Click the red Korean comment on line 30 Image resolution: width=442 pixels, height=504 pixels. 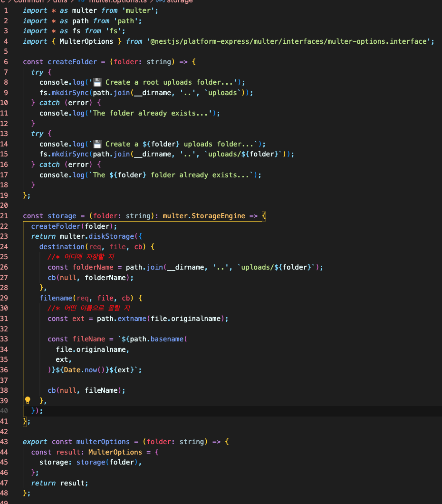tap(89, 308)
